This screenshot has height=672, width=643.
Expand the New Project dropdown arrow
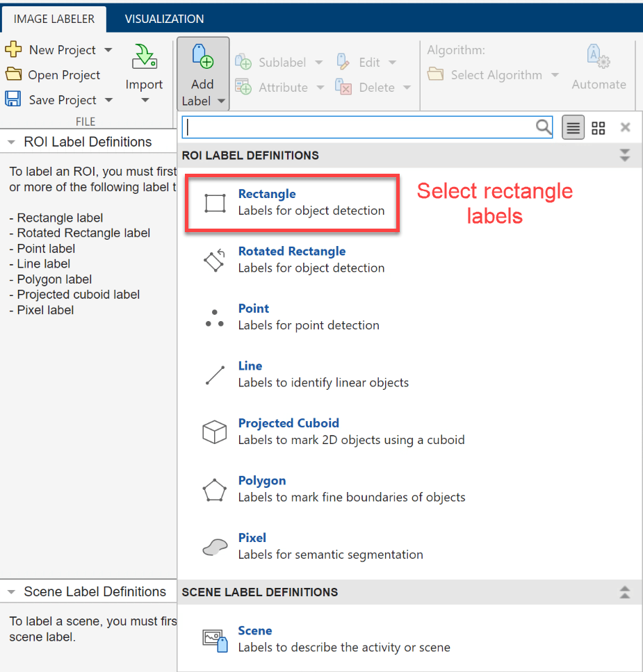108,50
